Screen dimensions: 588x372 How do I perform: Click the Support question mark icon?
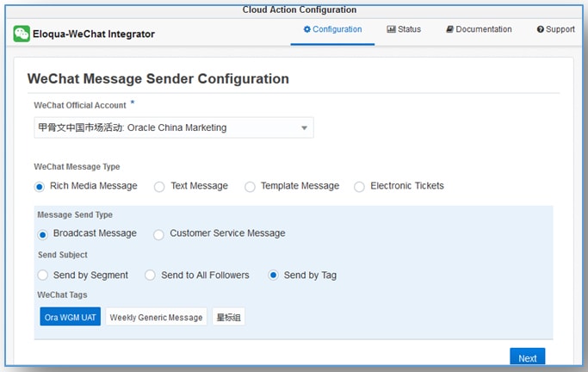(x=540, y=29)
